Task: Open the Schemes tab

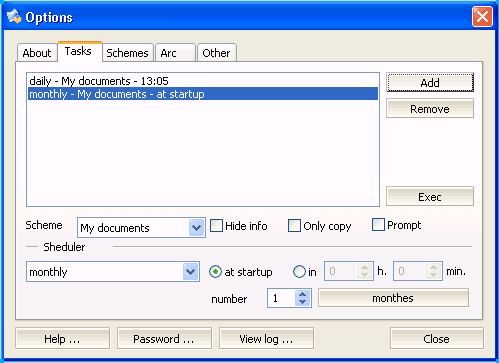Action: click(x=127, y=53)
